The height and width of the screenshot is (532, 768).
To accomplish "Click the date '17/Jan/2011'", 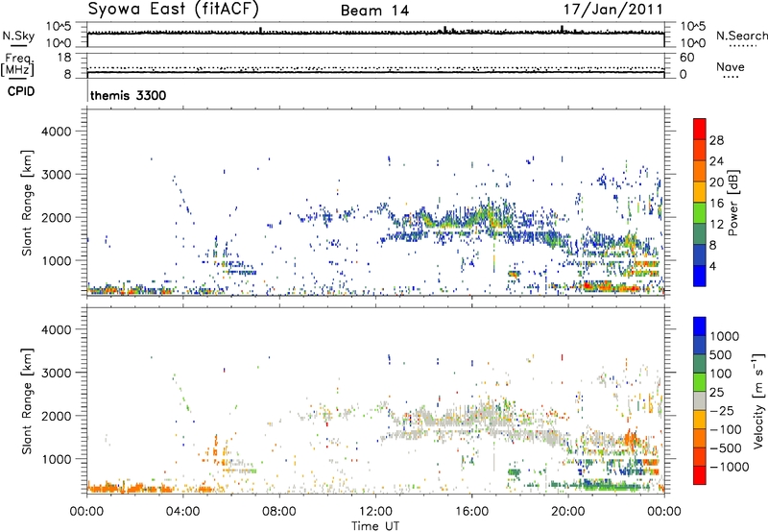I will point(612,10).
